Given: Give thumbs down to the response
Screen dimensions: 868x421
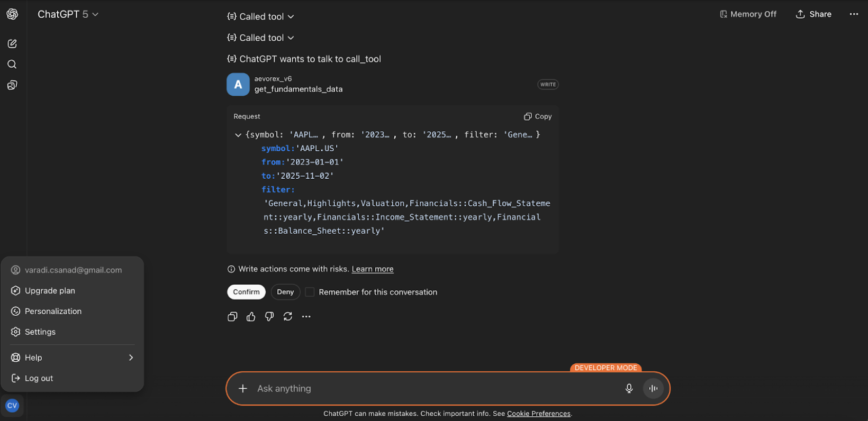Looking at the screenshot, I should click(269, 317).
